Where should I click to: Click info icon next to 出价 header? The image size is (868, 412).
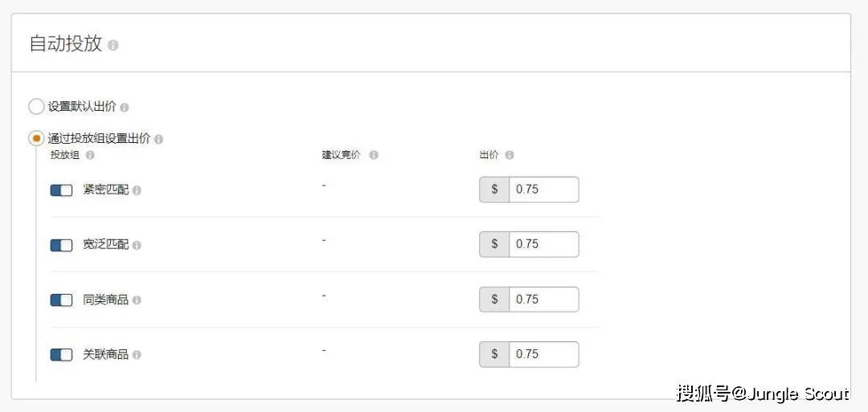510,155
